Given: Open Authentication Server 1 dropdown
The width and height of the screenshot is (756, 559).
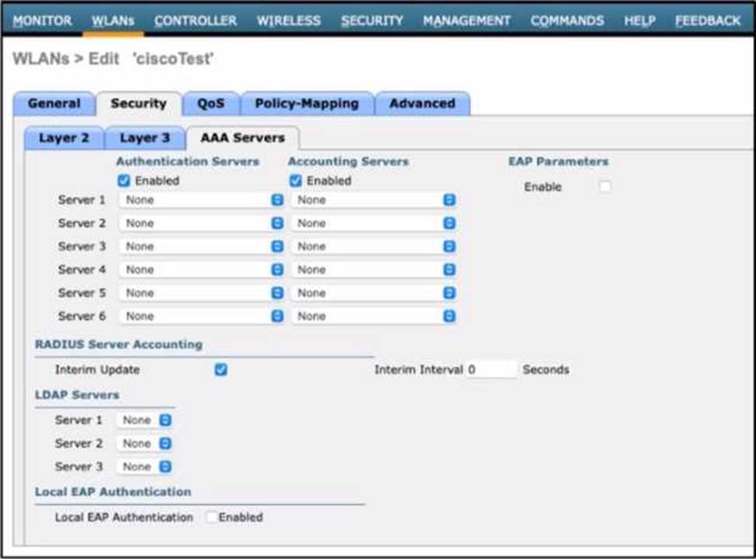Looking at the screenshot, I should [201, 200].
